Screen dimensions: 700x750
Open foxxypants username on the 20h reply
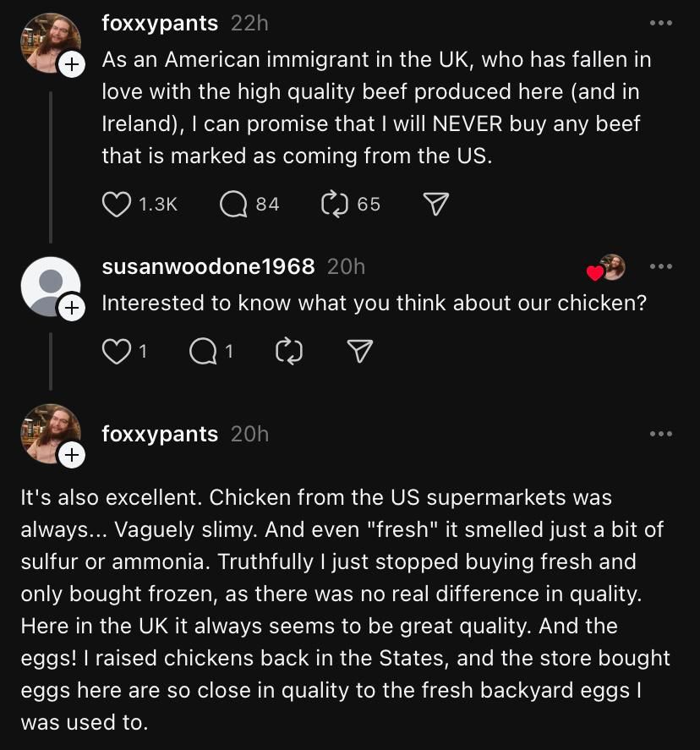pos(160,434)
